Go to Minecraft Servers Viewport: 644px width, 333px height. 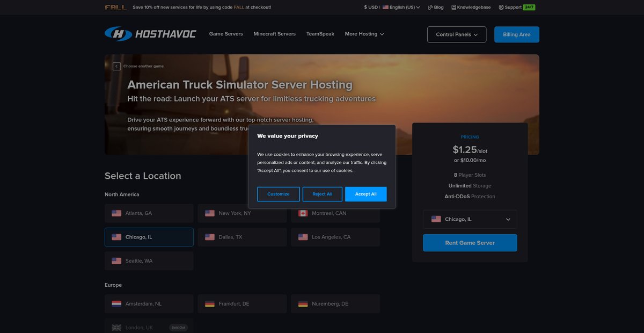point(275,34)
